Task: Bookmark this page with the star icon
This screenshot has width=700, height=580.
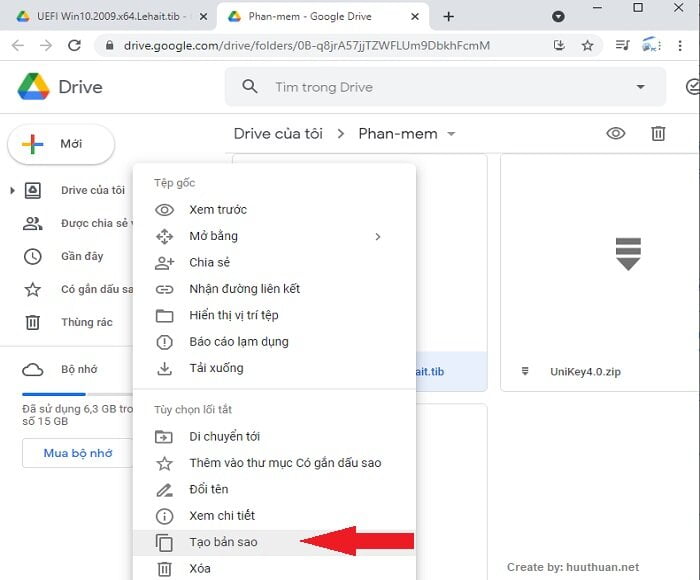Action: [x=587, y=45]
